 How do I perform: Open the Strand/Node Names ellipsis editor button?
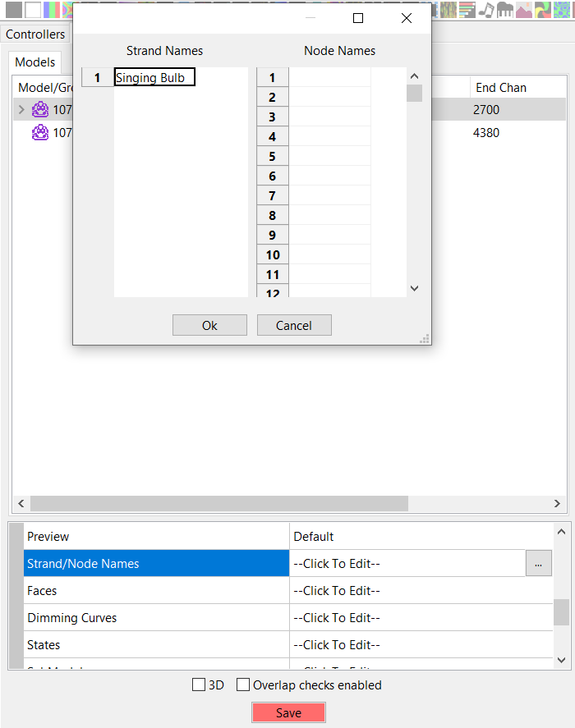(x=539, y=563)
